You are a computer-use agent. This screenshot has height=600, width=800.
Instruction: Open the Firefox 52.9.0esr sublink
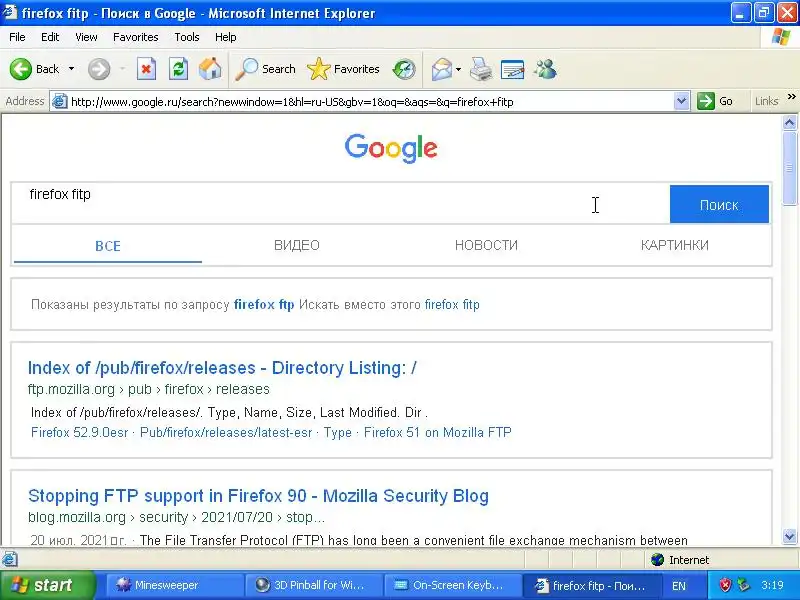point(80,433)
